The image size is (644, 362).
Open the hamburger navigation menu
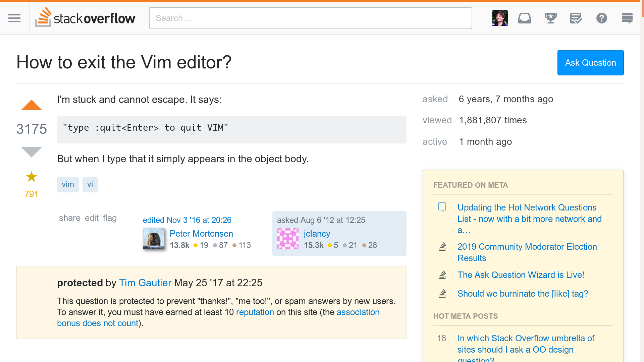(x=14, y=18)
